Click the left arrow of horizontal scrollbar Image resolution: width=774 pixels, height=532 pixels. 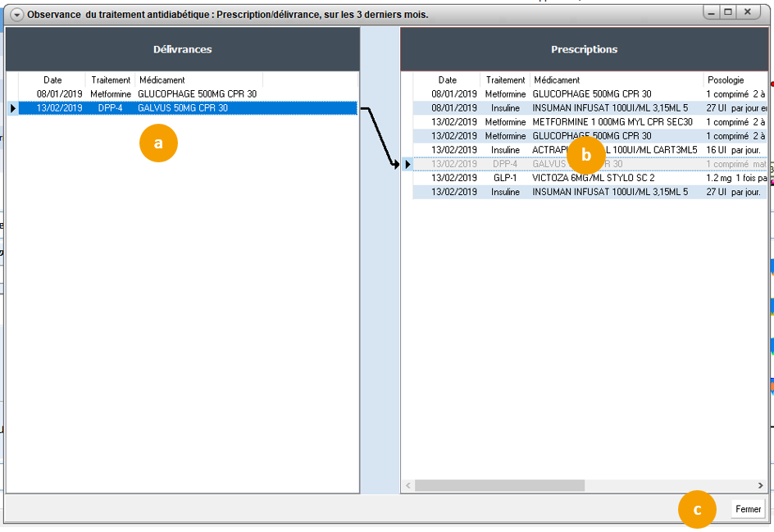pyautogui.click(x=407, y=485)
